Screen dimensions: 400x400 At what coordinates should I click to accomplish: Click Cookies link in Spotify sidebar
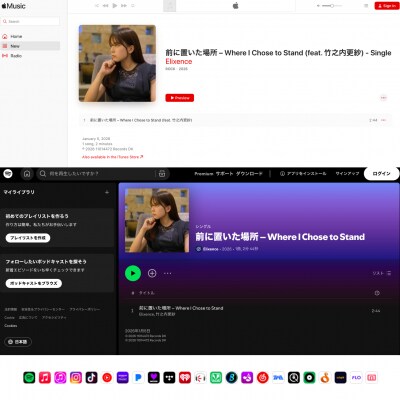(11, 326)
